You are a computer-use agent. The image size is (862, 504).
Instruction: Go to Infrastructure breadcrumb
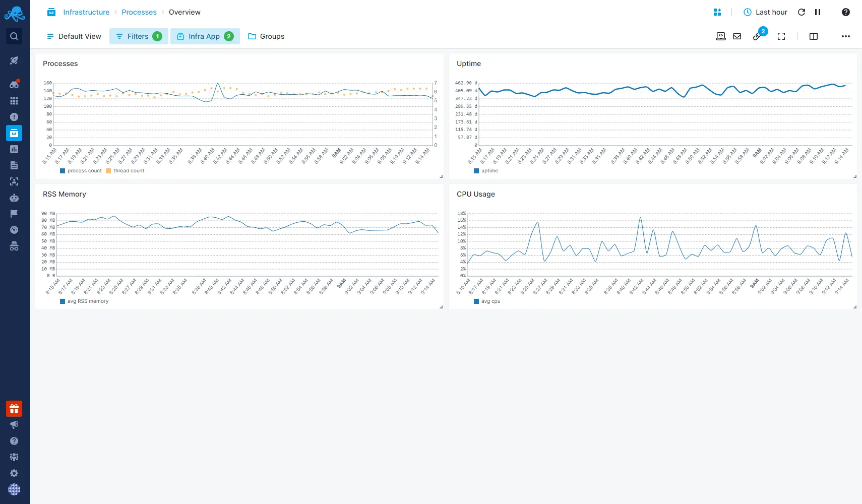point(86,12)
